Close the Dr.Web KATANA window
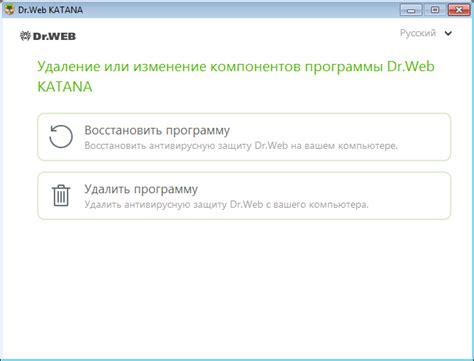 click(x=459, y=10)
